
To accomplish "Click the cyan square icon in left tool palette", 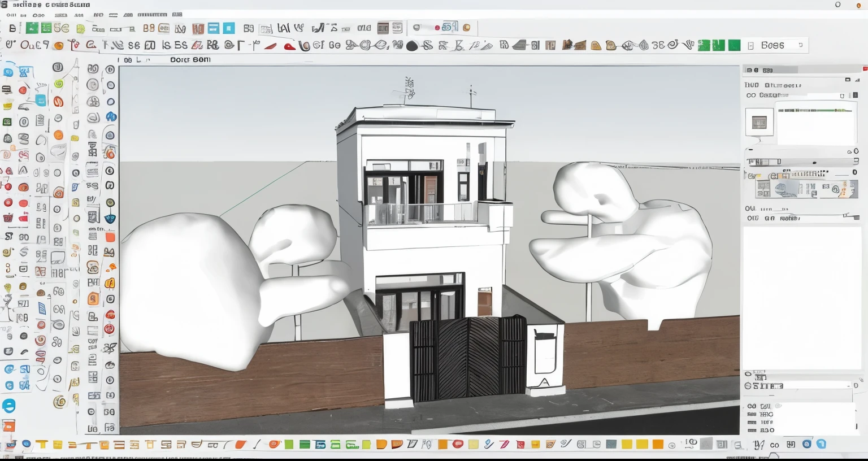I will click(x=41, y=101).
